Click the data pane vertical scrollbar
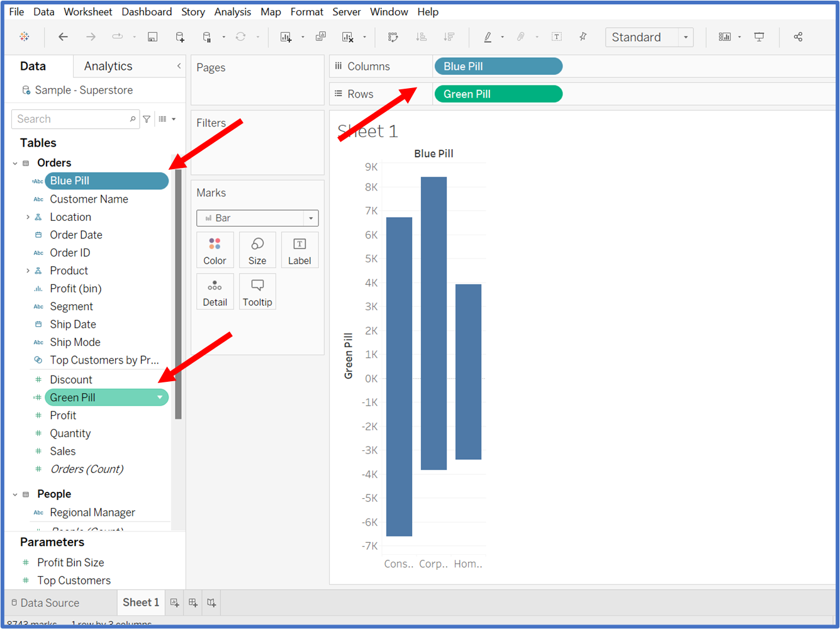 (x=178, y=294)
